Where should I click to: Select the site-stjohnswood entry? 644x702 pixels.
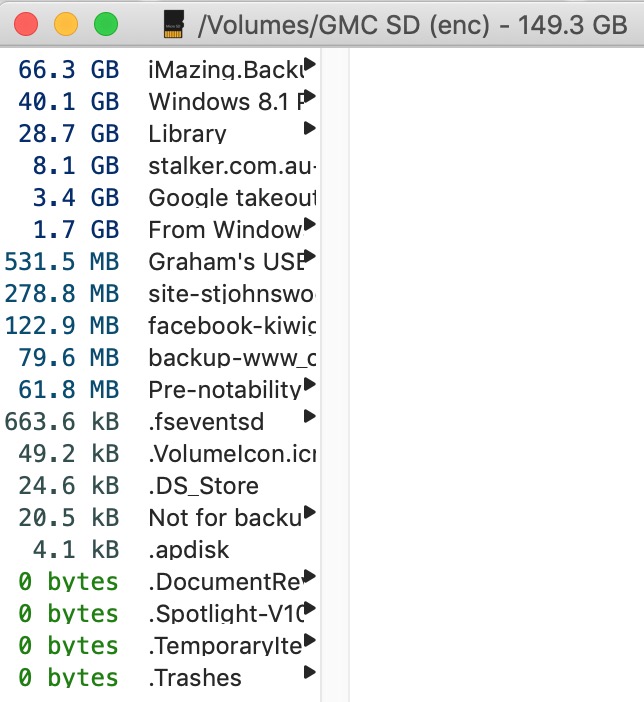[232, 294]
